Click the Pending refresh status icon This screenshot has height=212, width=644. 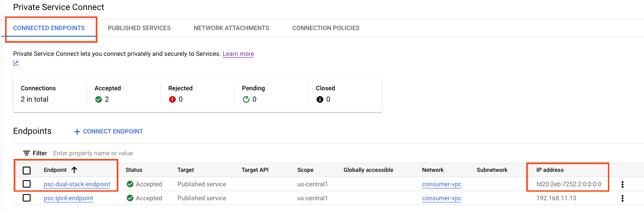(246, 99)
